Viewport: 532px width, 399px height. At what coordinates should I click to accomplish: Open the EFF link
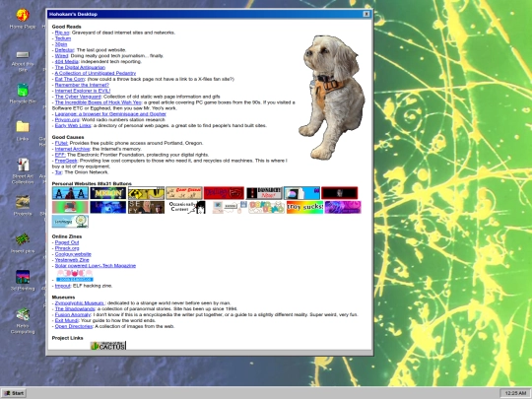point(60,155)
